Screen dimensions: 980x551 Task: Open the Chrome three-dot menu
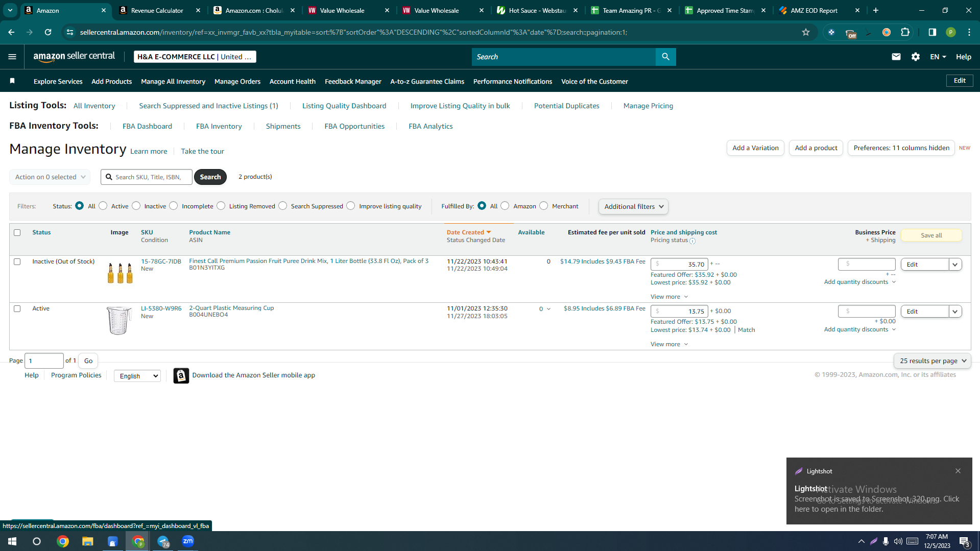tap(969, 32)
